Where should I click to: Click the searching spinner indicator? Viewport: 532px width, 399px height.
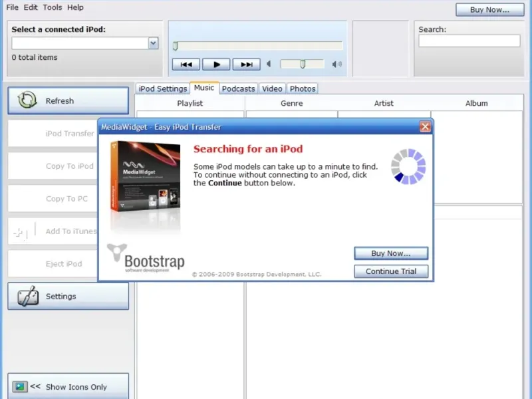(408, 166)
